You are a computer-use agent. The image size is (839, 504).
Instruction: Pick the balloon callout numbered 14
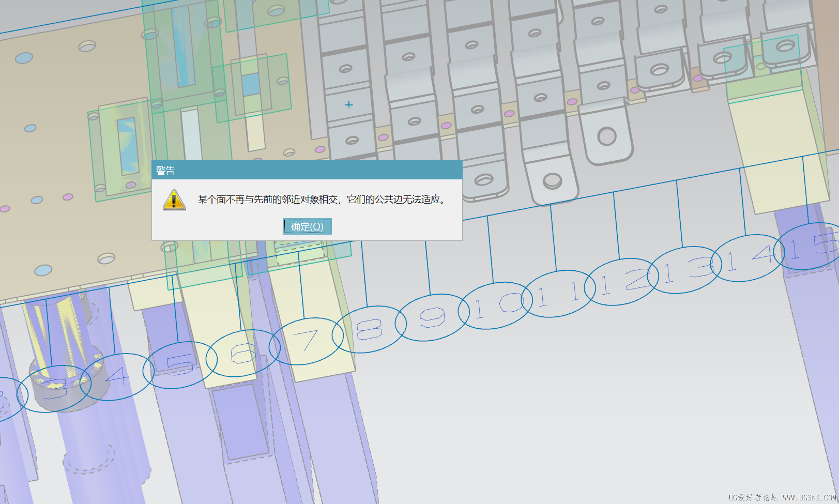pos(748,258)
